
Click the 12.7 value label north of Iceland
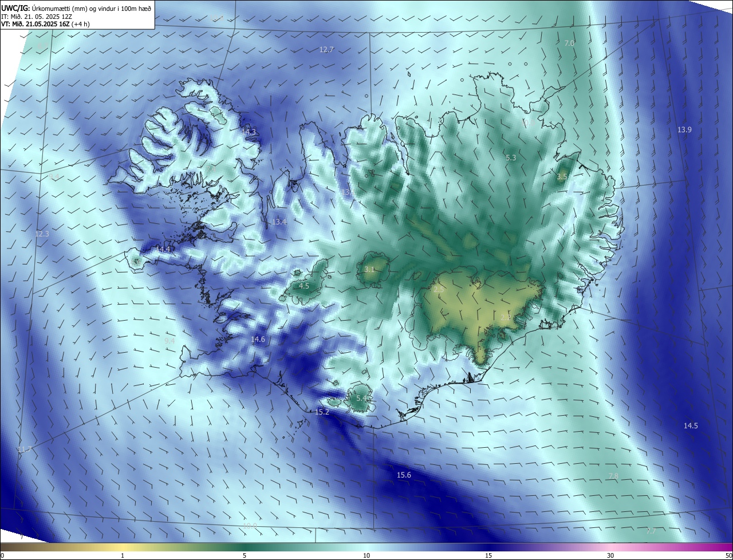click(326, 50)
